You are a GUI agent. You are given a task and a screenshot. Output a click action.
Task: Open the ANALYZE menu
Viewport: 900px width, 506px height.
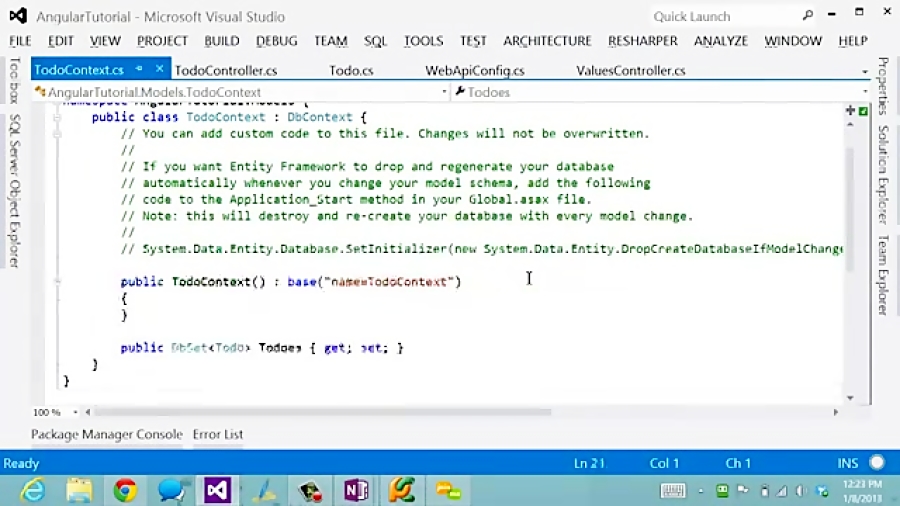pos(721,41)
